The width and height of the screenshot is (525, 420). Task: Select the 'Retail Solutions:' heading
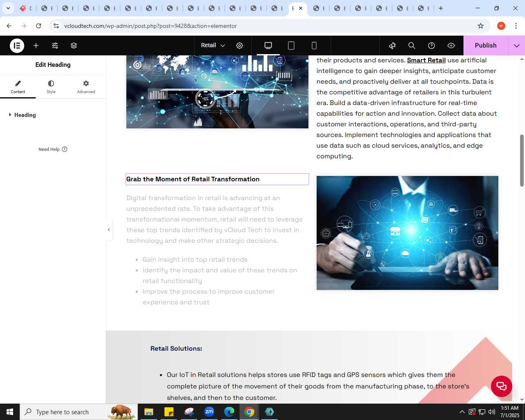(x=176, y=349)
